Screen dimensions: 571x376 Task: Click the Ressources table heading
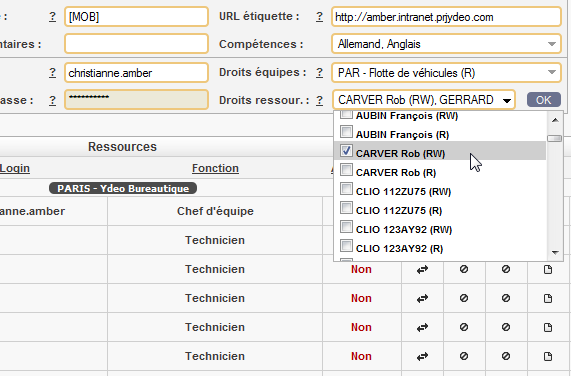122,147
